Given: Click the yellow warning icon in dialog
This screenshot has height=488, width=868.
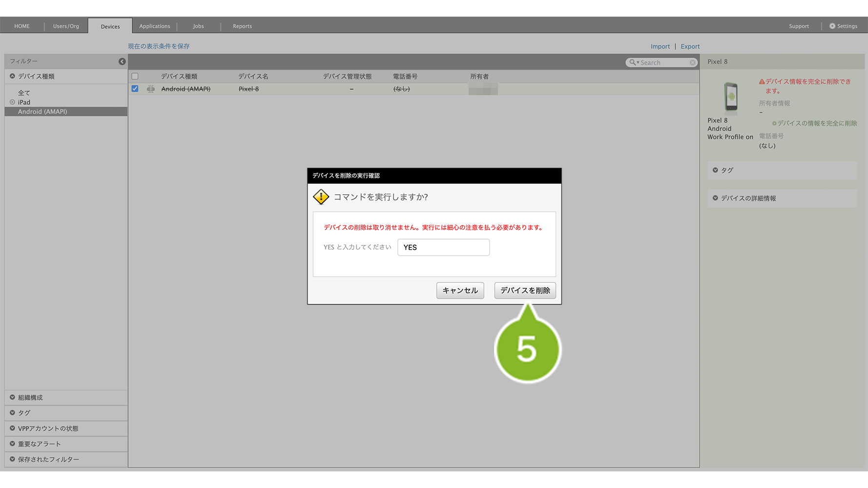Looking at the screenshot, I should tap(321, 197).
